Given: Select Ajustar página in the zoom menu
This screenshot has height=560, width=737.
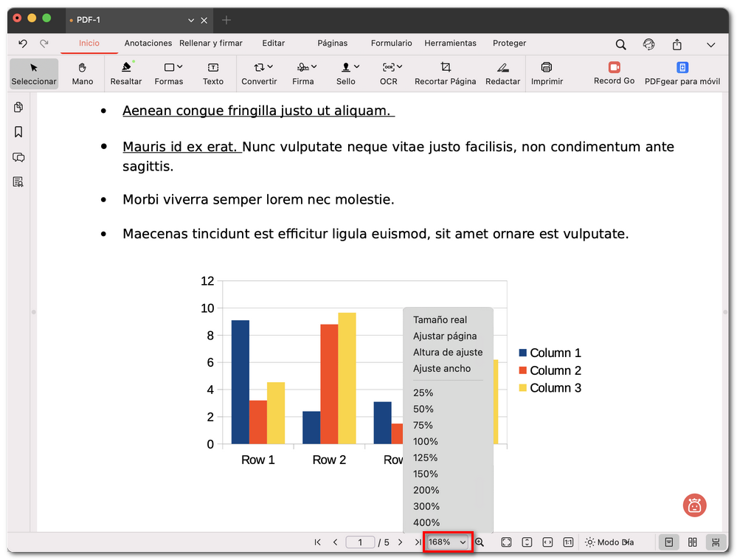Looking at the screenshot, I should (x=445, y=336).
